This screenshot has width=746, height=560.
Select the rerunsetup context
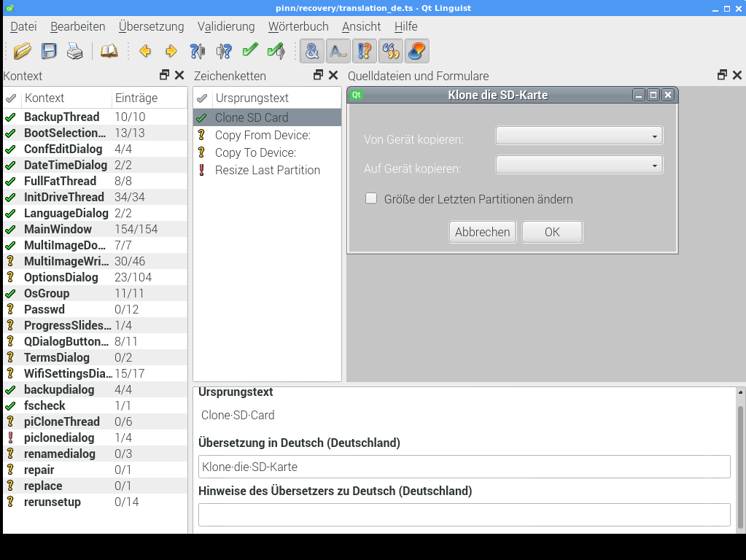click(x=95, y=502)
